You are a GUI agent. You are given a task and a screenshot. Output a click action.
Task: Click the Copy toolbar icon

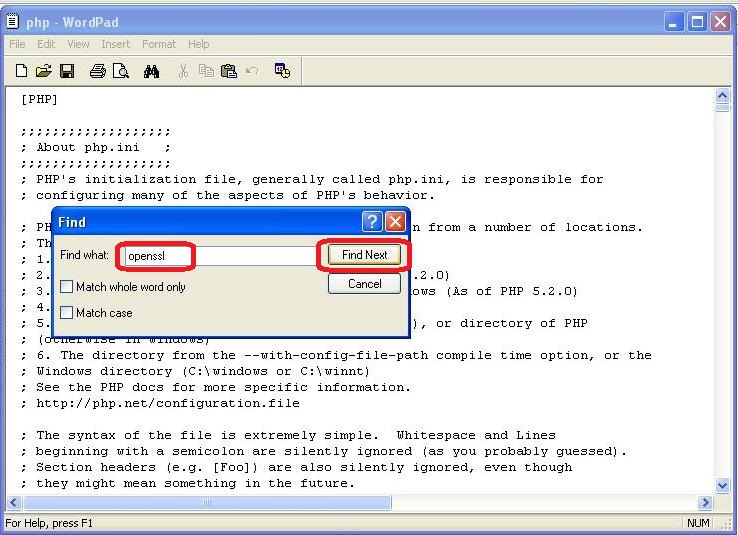(206, 71)
